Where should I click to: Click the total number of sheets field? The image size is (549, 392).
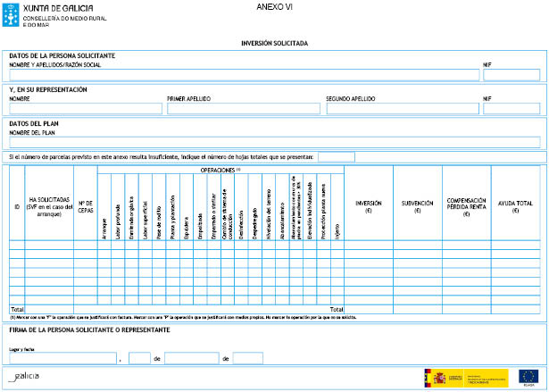tap(336, 157)
